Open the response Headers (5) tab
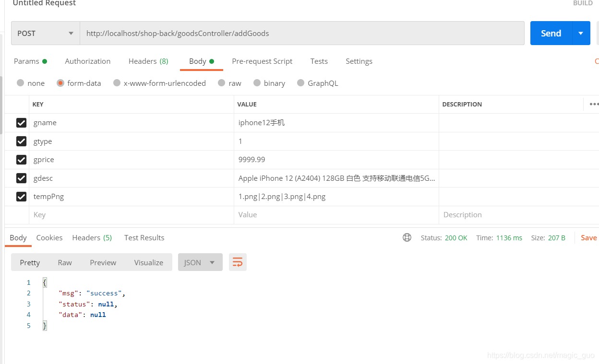The width and height of the screenshot is (599, 364). 92,237
